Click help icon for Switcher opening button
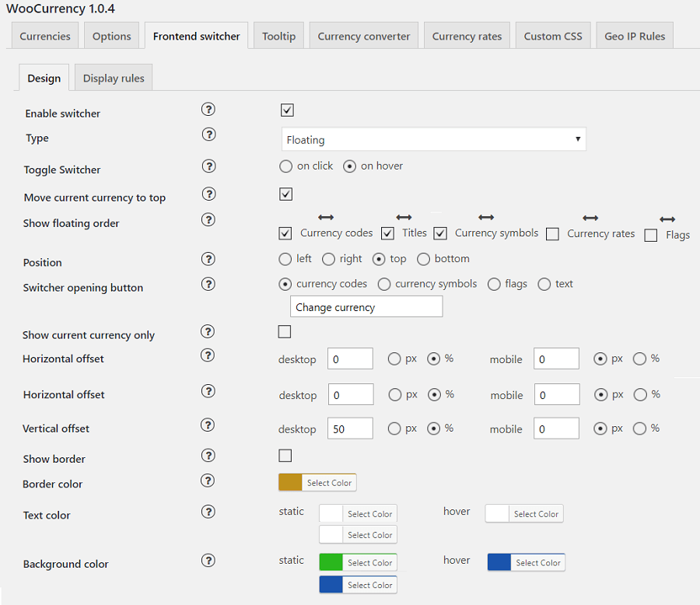This screenshot has height=605, width=700. (208, 284)
